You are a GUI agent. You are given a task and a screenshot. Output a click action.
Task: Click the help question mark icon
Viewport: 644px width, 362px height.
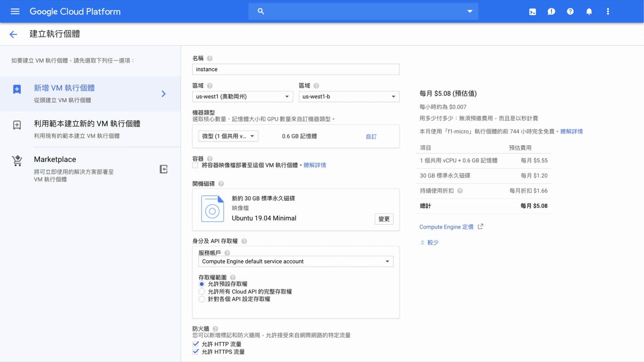click(x=570, y=11)
